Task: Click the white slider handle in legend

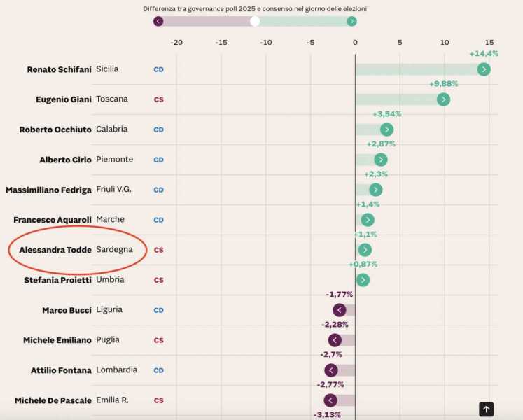Action: 255,21
